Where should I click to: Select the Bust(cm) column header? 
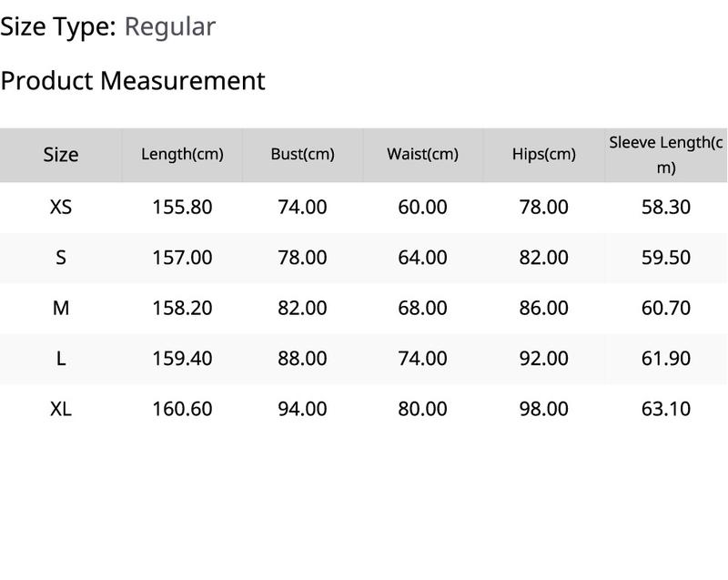coord(302,154)
